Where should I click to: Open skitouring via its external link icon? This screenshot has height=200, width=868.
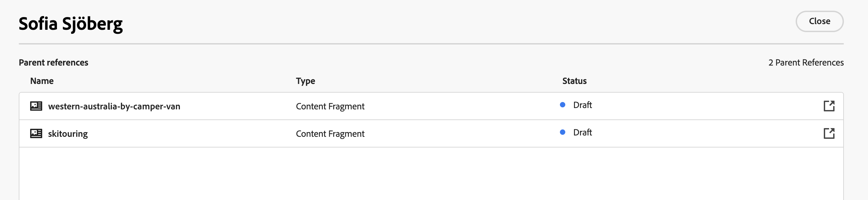click(x=829, y=133)
